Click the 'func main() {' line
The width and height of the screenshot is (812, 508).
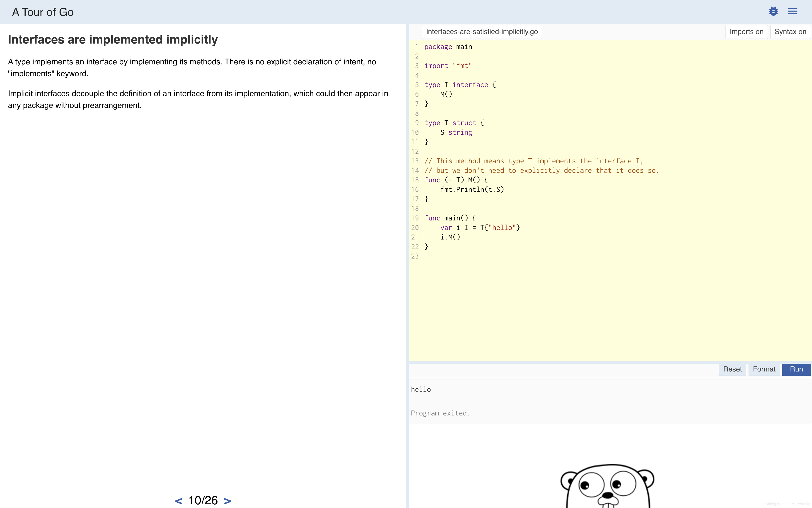[x=450, y=218]
